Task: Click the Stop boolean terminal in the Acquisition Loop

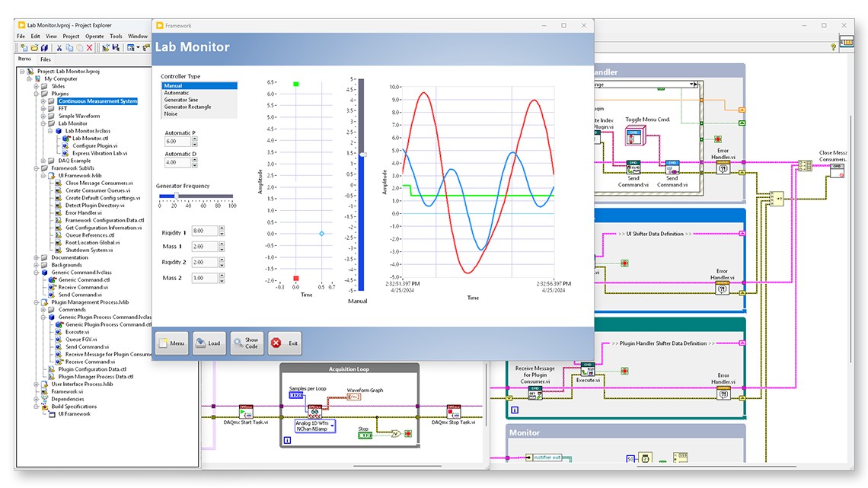Action: pyautogui.click(x=365, y=435)
